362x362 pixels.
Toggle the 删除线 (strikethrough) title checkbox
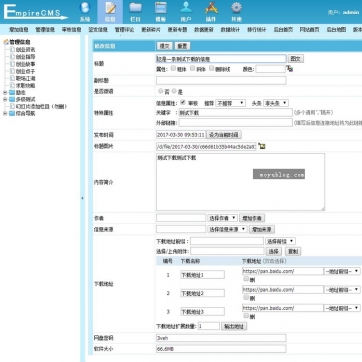[x=211, y=68]
